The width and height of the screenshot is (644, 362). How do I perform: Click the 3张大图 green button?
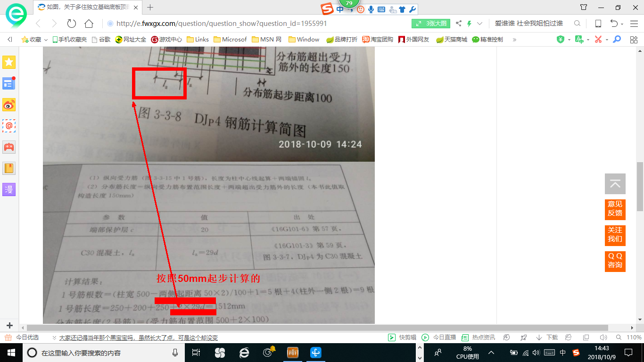pyautogui.click(x=431, y=24)
